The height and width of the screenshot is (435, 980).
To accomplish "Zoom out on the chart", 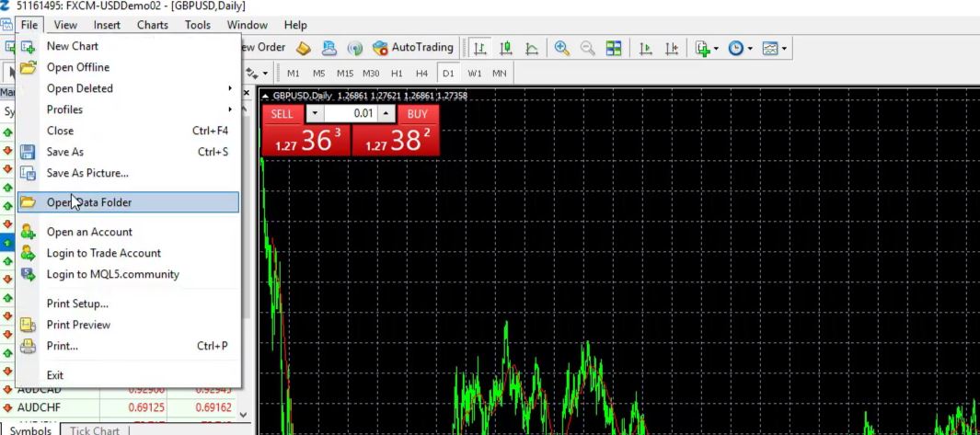I will coord(587,48).
